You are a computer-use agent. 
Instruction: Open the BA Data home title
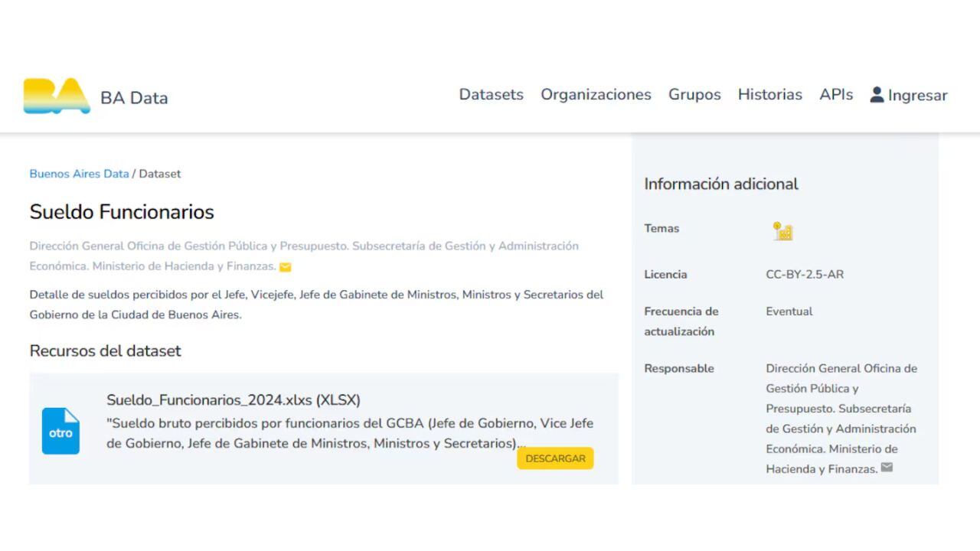point(134,98)
